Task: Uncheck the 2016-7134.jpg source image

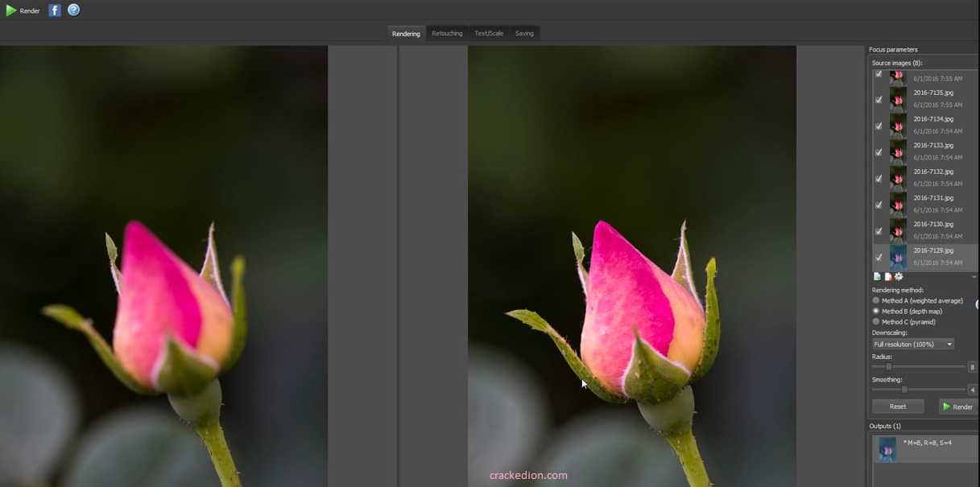Action: [x=879, y=126]
